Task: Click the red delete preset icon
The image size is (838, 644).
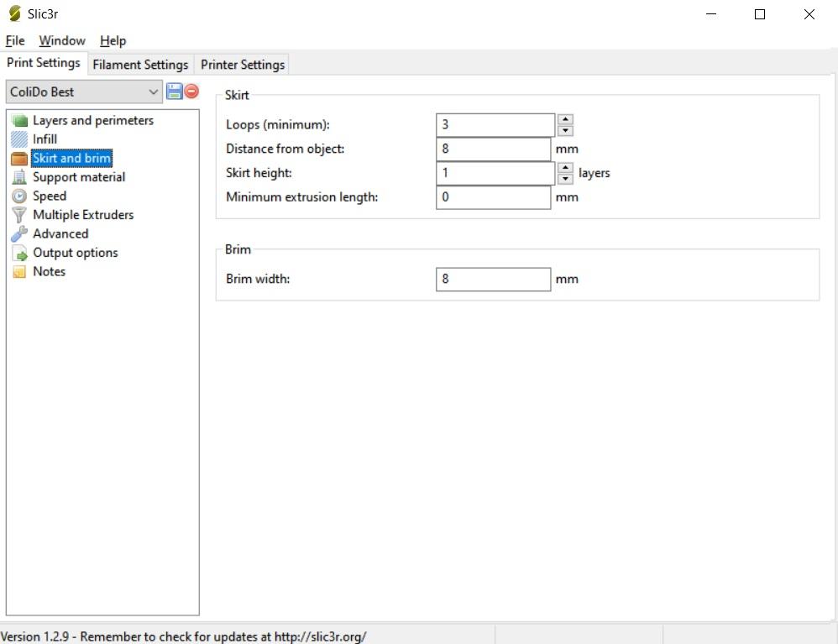Action: [x=191, y=92]
